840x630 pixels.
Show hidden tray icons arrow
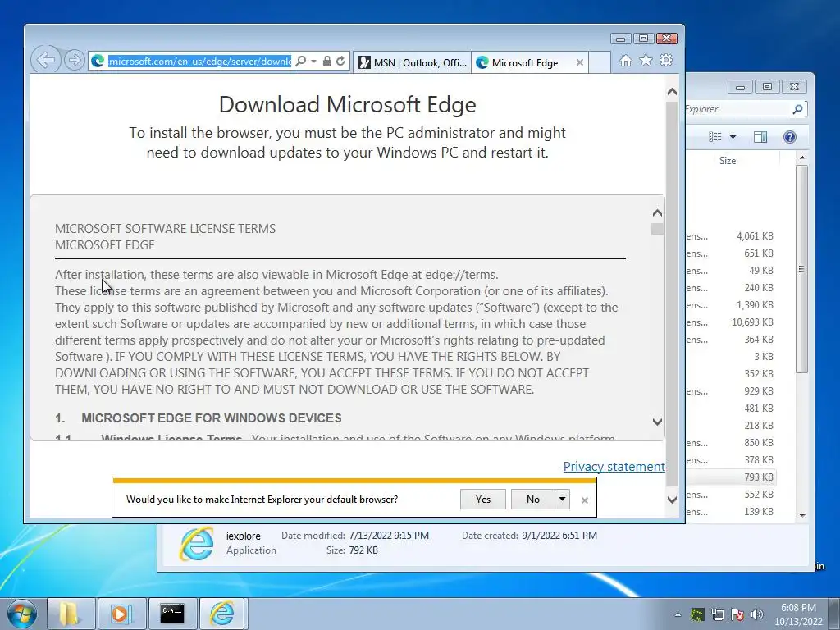(678, 614)
